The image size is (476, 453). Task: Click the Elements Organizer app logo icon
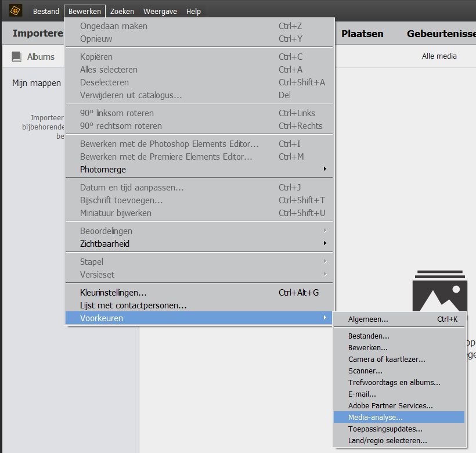[x=15, y=10]
